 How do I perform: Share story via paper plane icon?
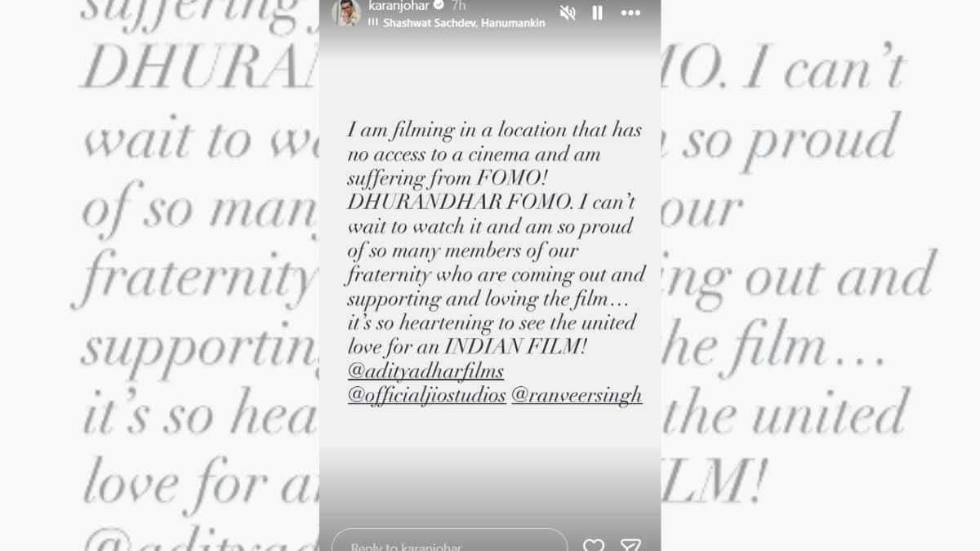click(630, 544)
